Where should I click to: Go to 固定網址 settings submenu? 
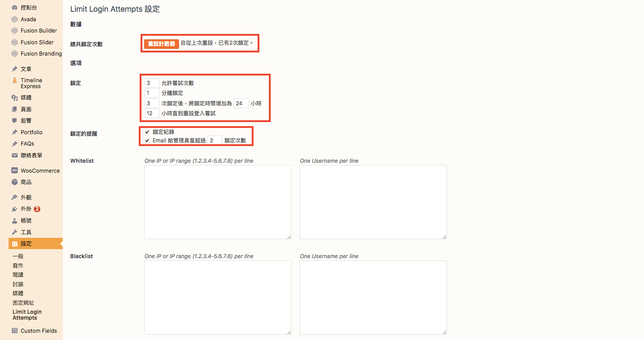tap(23, 303)
